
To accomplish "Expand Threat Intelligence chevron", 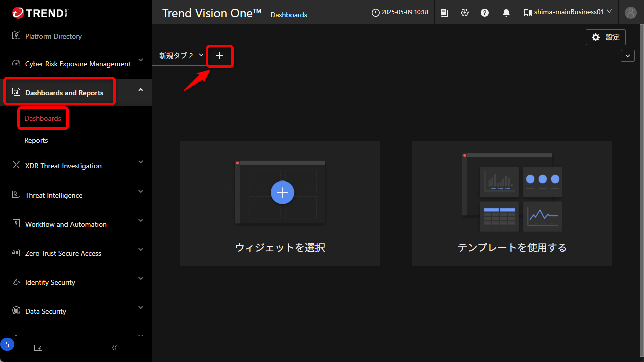I will (x=141, y=192).
